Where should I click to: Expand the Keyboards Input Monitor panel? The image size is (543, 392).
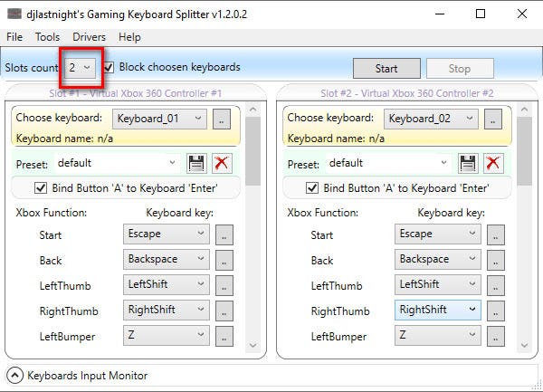point(14,376)
